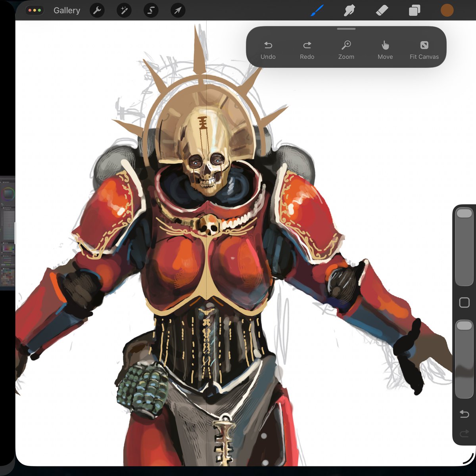Activate the Transform arrow tool
Viewport: 476px width, 476px height.
[178, 10]
